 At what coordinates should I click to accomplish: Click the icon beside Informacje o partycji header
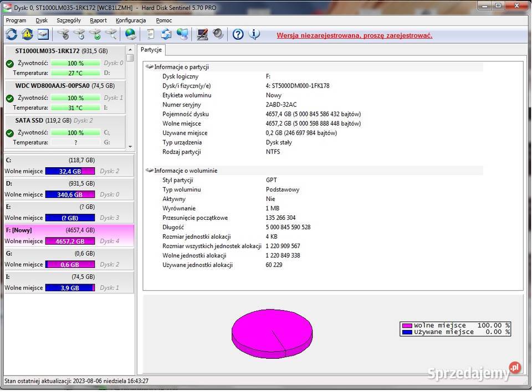[x=149, y=66]
